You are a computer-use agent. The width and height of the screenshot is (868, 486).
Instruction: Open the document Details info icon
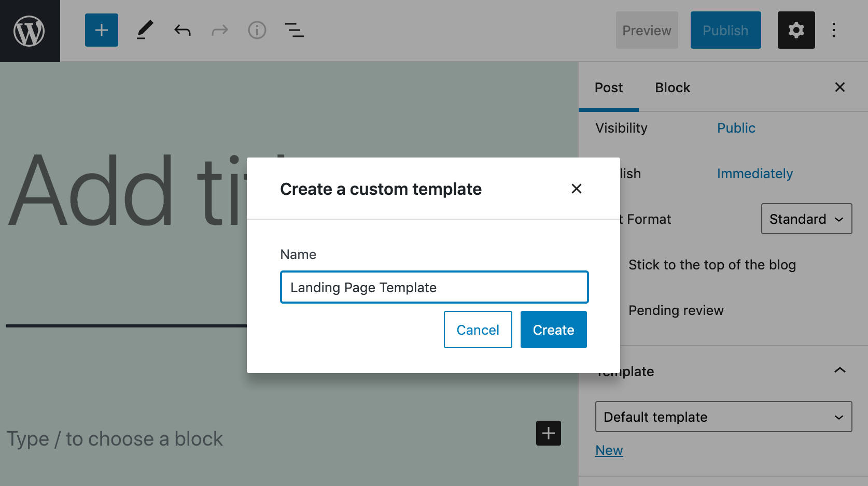point(257,30)
